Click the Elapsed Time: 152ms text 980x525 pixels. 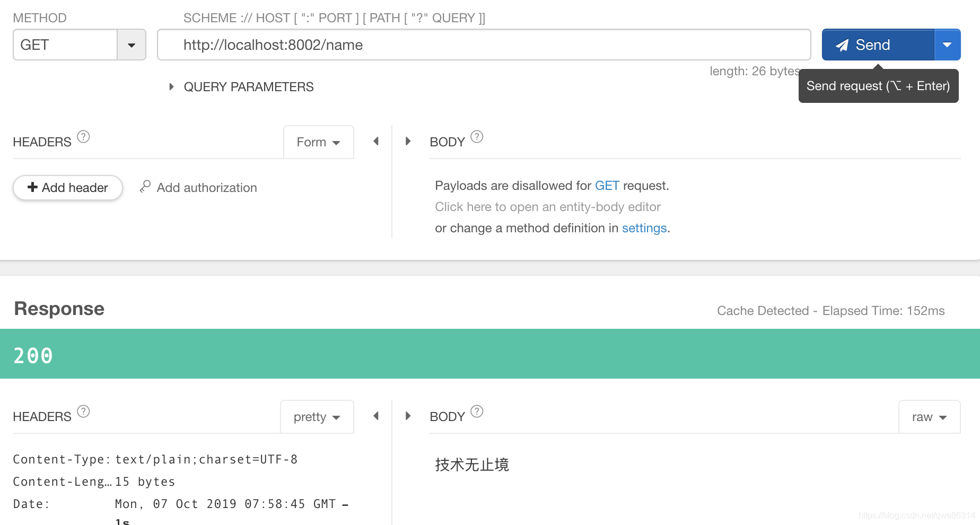pyautogui.click(x=883, y=311)
